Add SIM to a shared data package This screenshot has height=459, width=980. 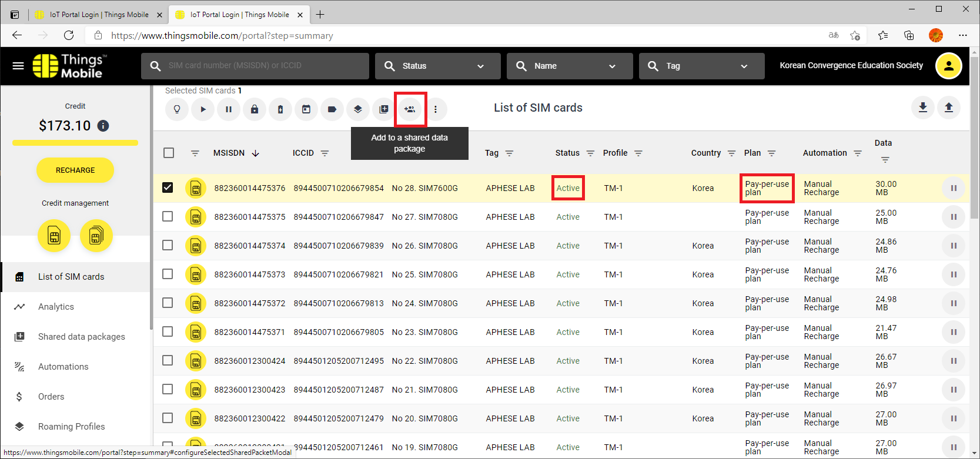pos(410,109)
